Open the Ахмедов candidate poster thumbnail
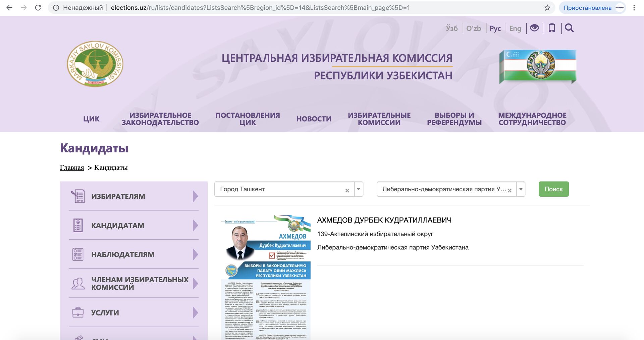Viewport: 644px width, 340px height. pyautogui.click(x=266, y=277)
